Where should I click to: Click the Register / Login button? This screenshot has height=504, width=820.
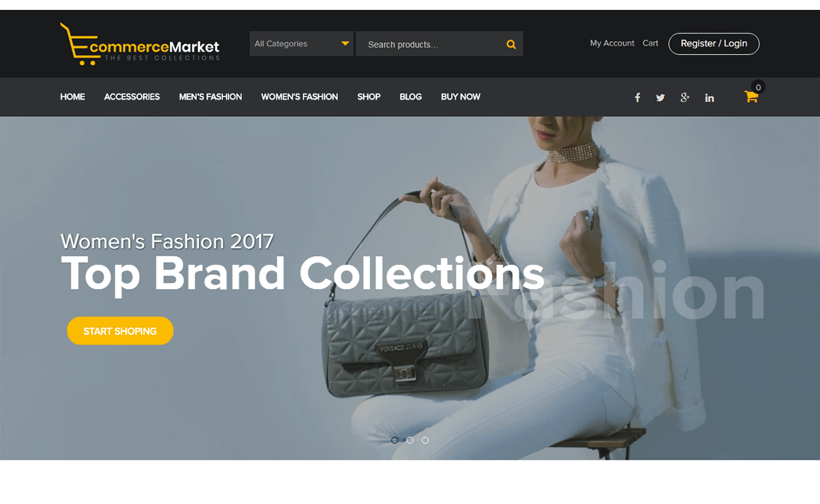[714, 44]
